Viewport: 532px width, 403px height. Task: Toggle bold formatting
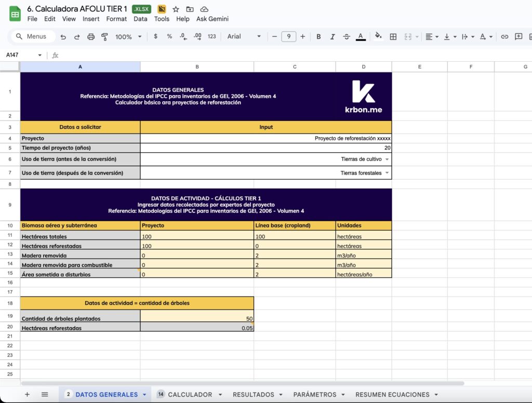pyautogui.click(x=318, y=37)
